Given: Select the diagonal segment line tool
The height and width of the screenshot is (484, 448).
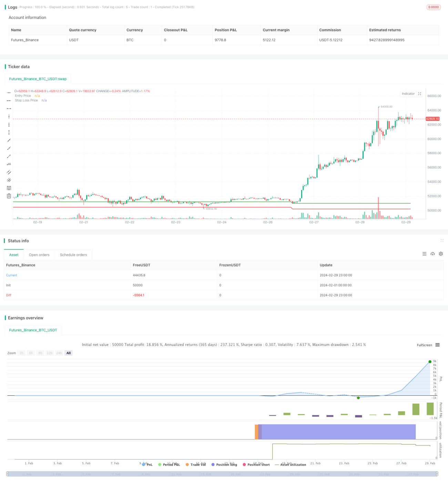Looking at the screenshot, I should (9, 156).
